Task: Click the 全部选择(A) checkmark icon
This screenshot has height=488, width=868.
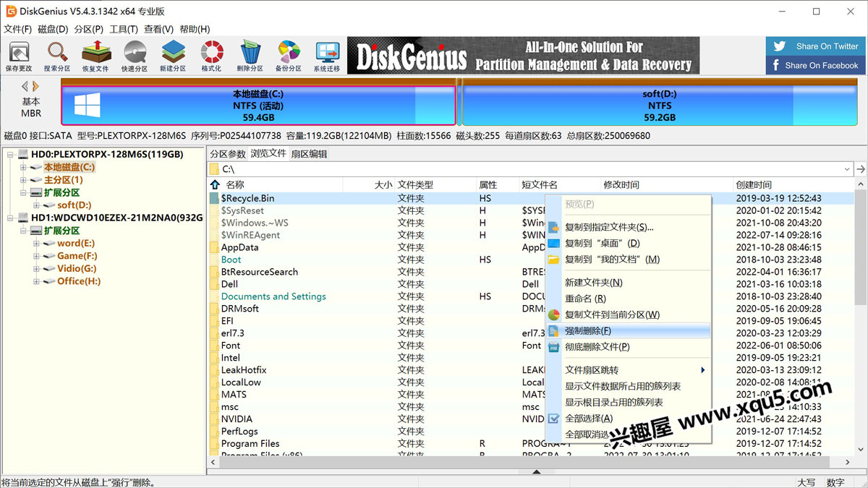Action: pyautogui.click(x=553, y=419)
